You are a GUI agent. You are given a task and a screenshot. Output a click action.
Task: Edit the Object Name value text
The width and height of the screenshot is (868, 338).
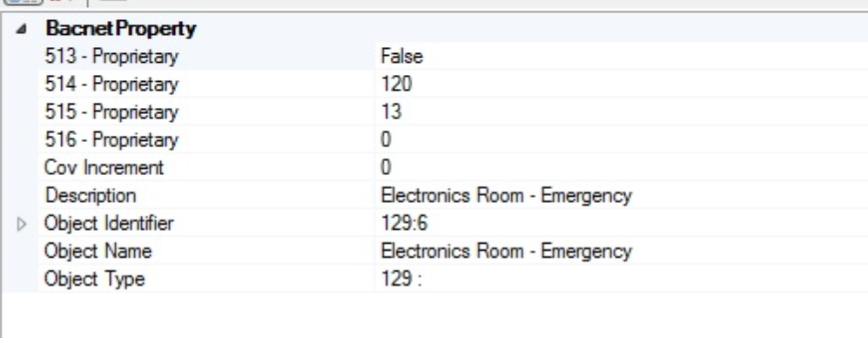[x=506, y=251]
